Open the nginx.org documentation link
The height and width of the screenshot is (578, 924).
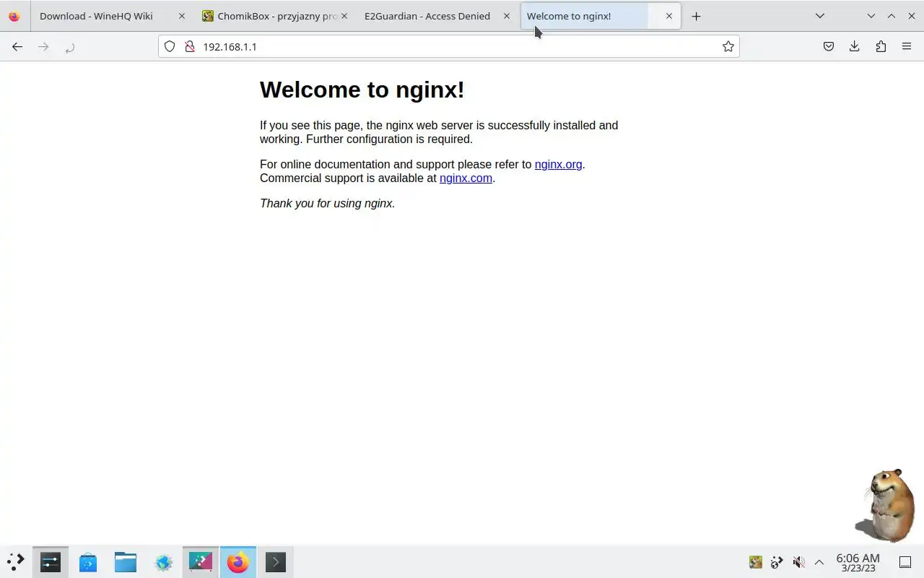pos(558,164)
